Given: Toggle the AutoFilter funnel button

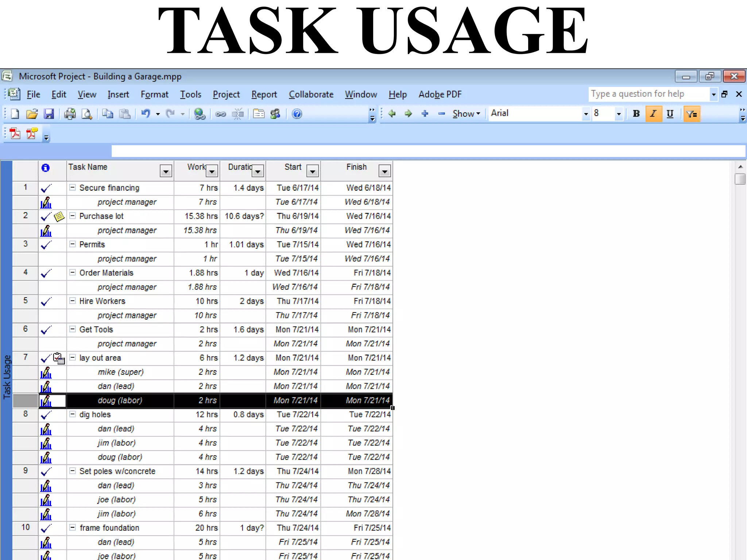Looking at the screenshot, I should (692, 114).
